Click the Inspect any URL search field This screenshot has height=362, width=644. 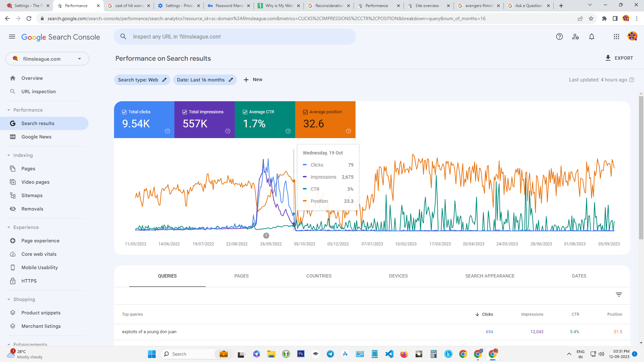click(235, 37)
